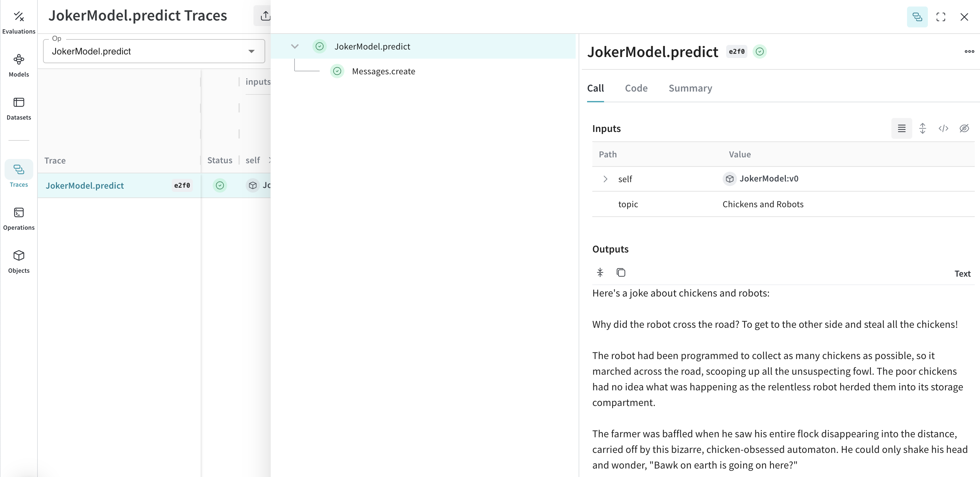The image size is (980, 477).
Task: Open the JokerModel.predict Op dropdown
Action: pos(154,51)
